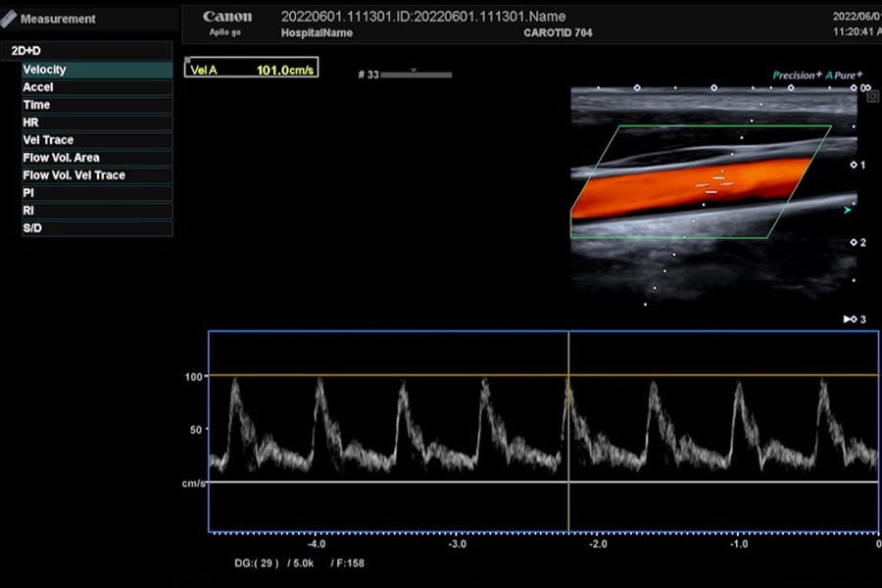
Task: Click the -2.0 time axis label
Action: click(598, 544)
